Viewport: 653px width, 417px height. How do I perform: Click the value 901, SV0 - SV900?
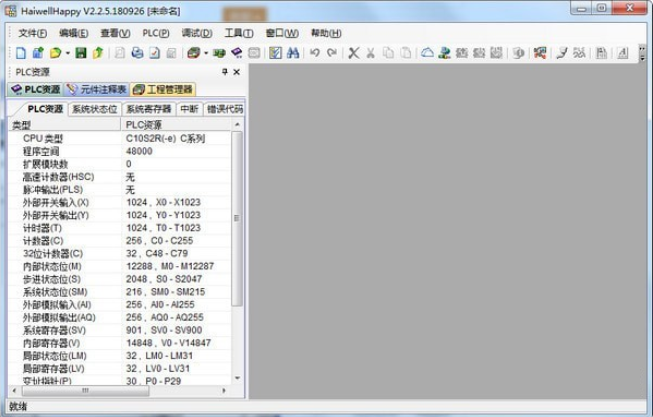point(164,330)
